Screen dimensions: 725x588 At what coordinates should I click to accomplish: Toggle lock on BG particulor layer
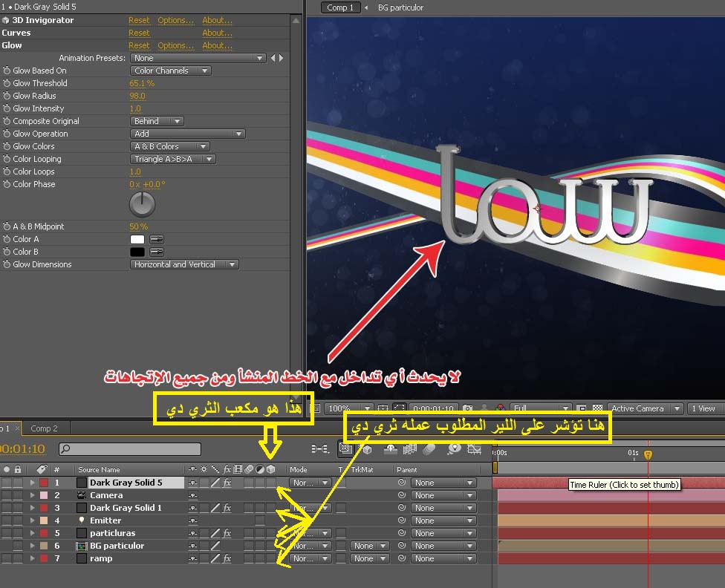[18, 546]
